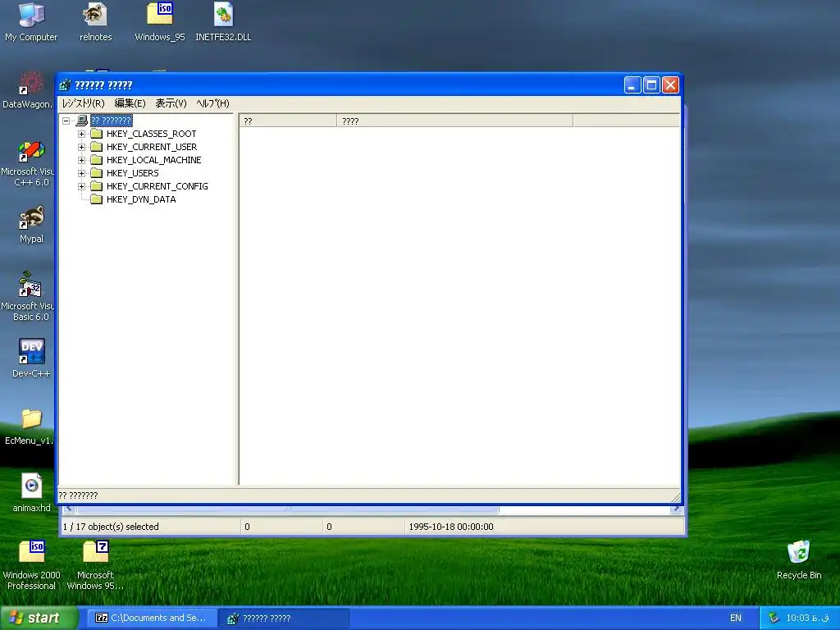Collapse the root computer node
Screen dimensions: 840x630
(66, 121)
